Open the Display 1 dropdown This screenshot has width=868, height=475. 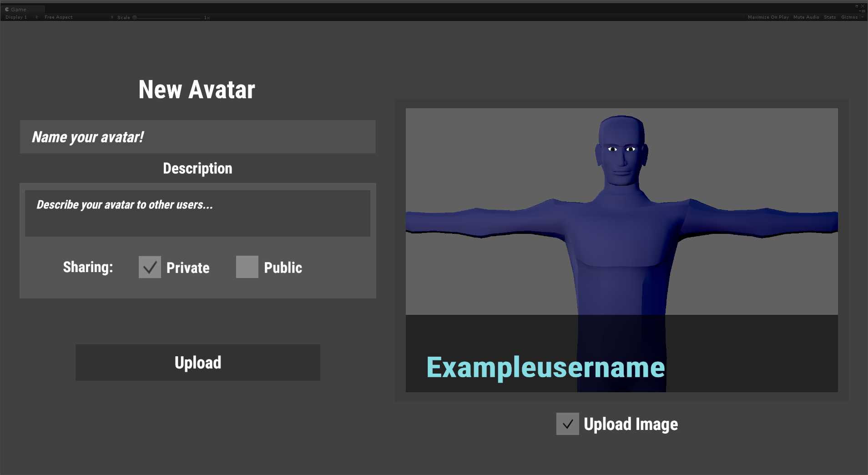pos(21,17)
